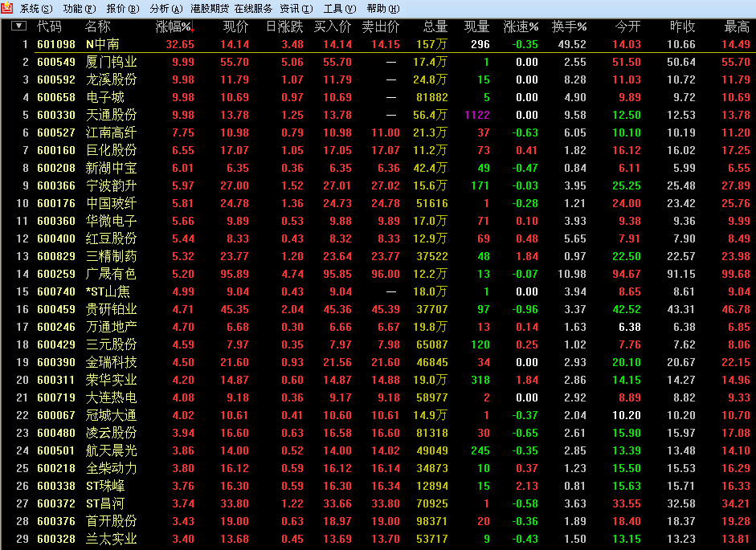Sort by the 总量 column header
Screen dimensions: 756x550
click(x=435, y=26)
